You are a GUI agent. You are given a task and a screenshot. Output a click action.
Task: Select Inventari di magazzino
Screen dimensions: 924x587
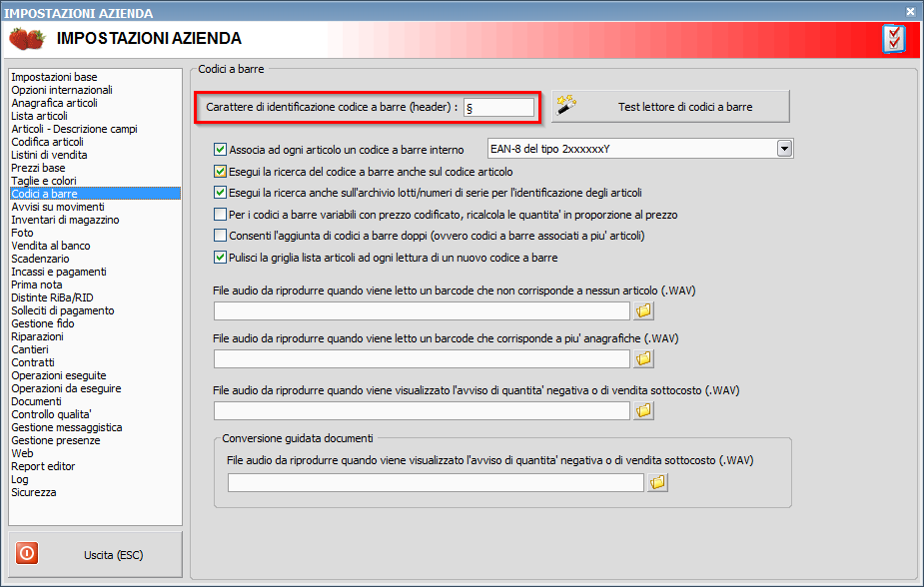coord(65,220)
